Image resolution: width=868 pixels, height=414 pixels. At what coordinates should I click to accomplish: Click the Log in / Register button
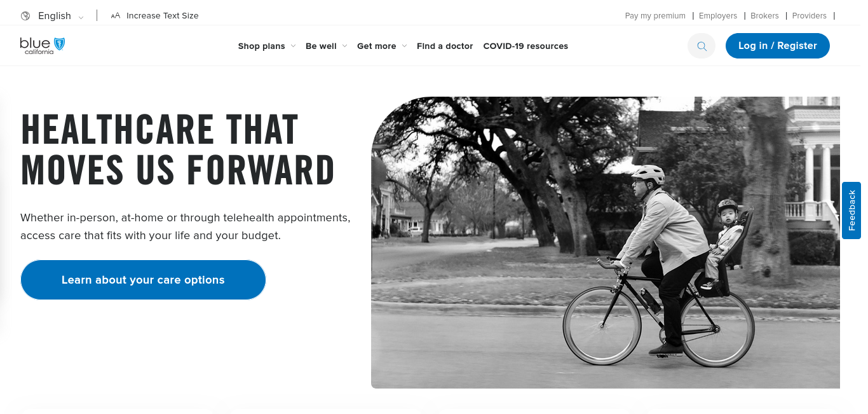pyautogui.click(x=777, y=46)
